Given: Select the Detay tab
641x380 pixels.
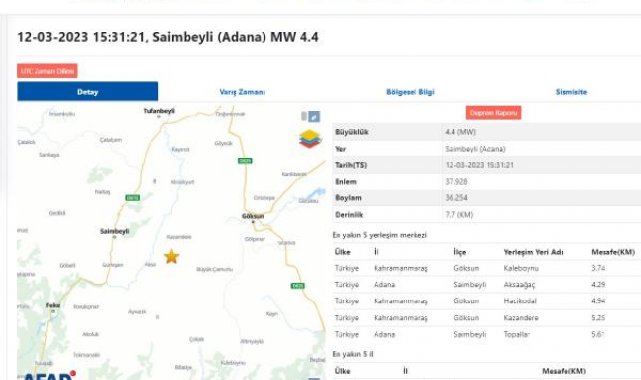Looking at the screenshot, I should (87, 92).
